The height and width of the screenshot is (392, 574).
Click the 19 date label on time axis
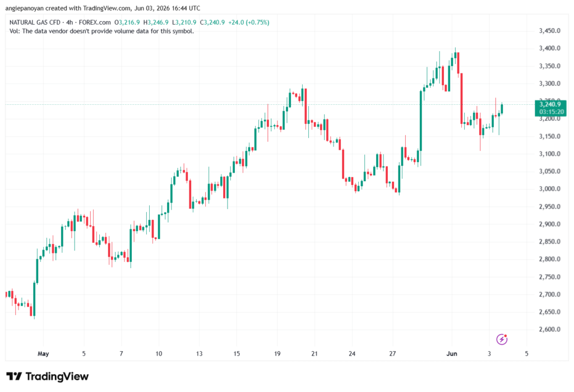click(x=277, y=354)
